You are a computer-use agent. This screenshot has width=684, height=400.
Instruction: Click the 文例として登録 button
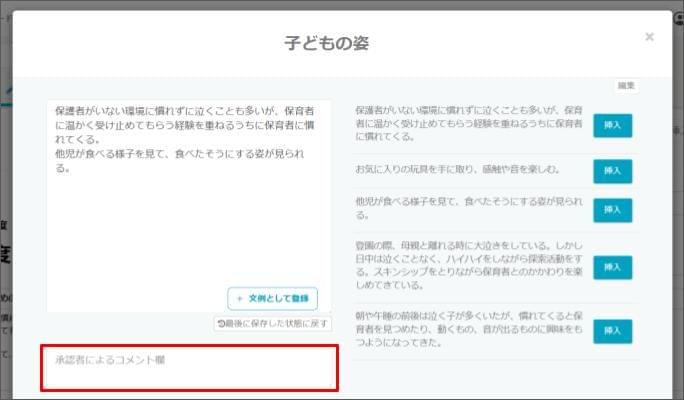272,298
